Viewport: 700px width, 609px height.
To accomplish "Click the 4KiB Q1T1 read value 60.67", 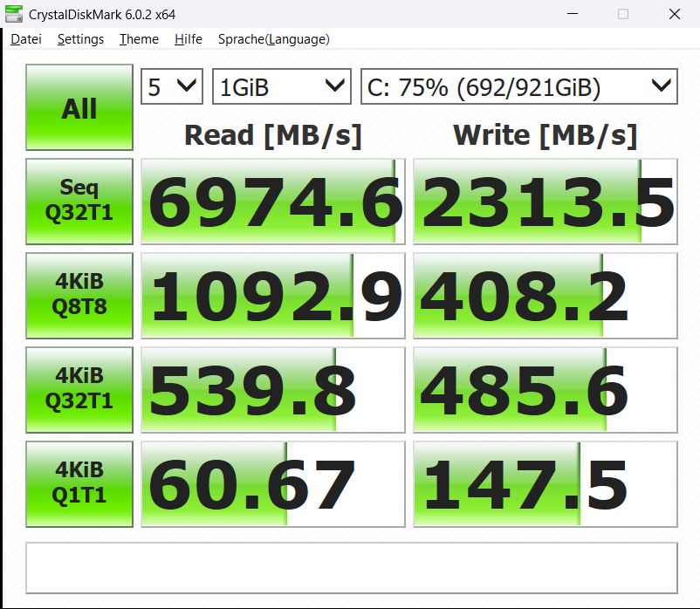I will point(273,484).
